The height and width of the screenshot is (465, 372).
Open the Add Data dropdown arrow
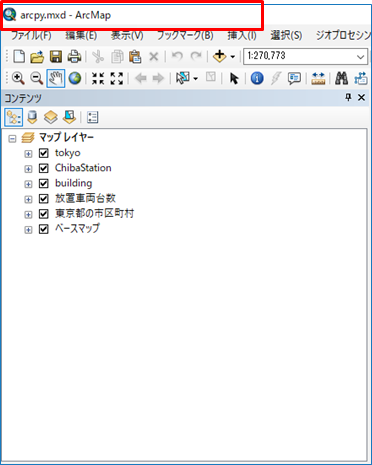point(233,57)
